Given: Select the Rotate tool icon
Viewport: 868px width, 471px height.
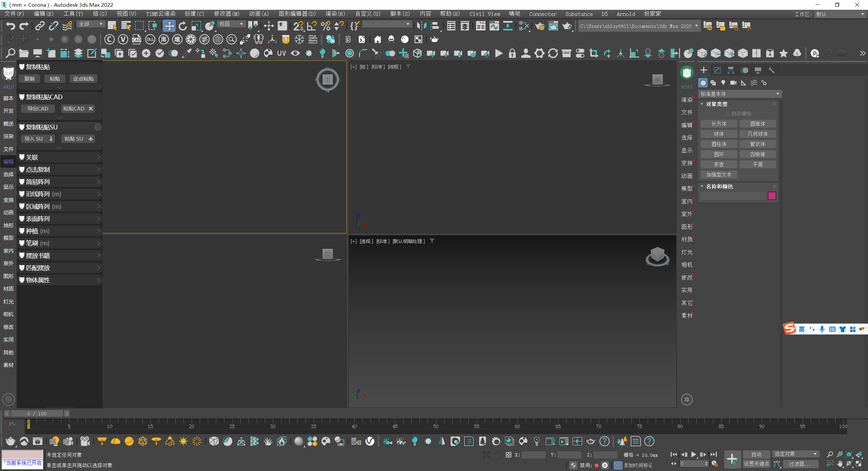Looking at the screenshot, I should [x=183, y=26].
